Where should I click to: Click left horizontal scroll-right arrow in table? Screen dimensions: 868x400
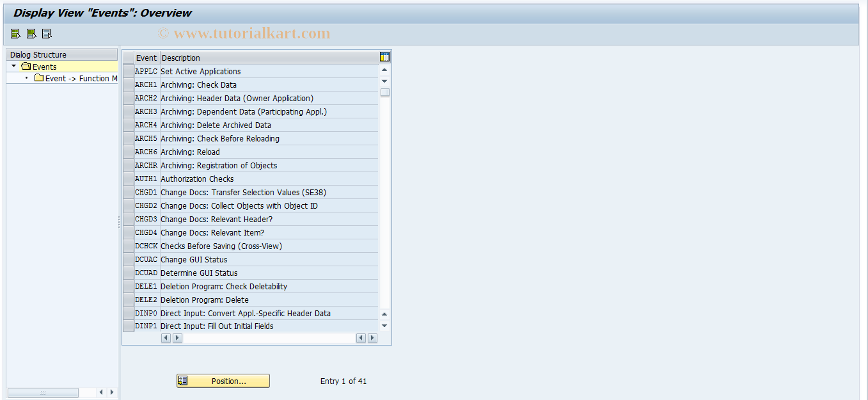point(177,338)
